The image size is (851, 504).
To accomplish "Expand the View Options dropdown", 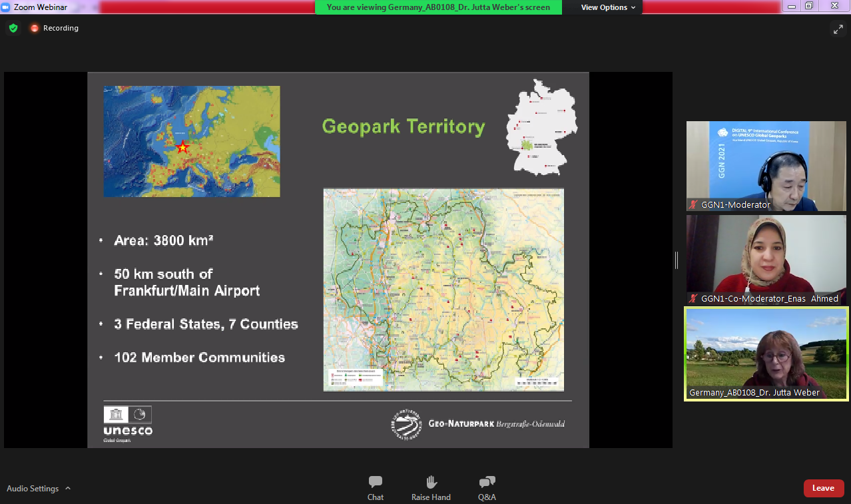I will (x=608, y=7).
